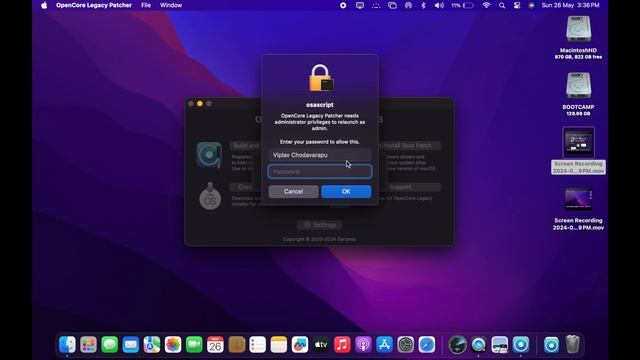Click the date and time in menu bar
640x360 pixels.
point(570,5)
